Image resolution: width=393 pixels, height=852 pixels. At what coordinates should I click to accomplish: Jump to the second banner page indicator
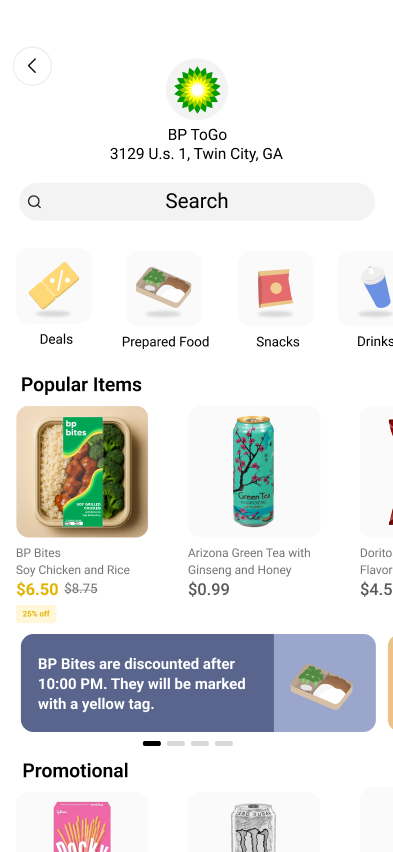click(176, 743)
